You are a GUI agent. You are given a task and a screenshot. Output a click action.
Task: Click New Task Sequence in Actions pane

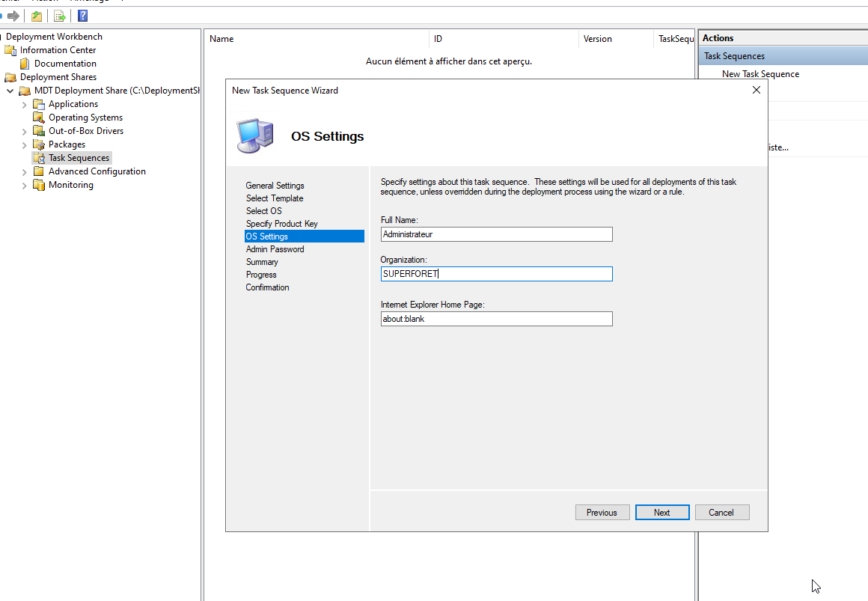pos(760,74)
